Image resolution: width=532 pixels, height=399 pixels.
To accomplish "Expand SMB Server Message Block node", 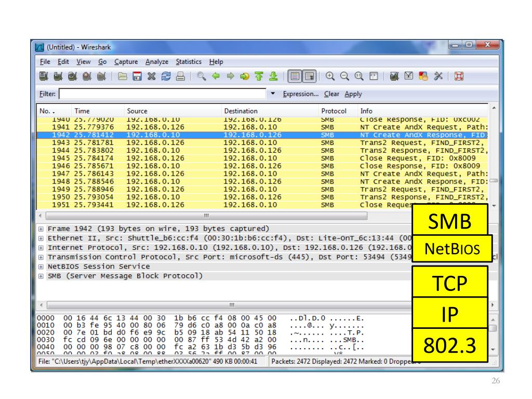I will coord(41,276).
